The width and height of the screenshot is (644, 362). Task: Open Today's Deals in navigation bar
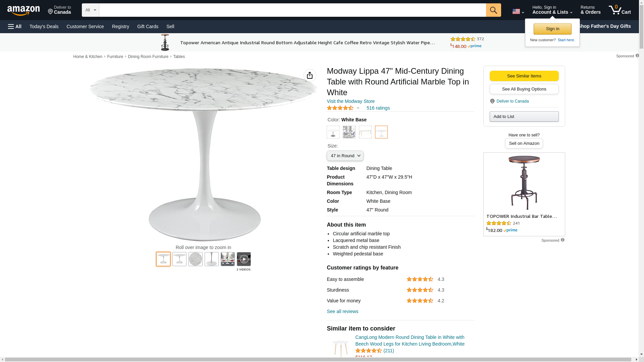pyautogui.click(x=44, y=26)
